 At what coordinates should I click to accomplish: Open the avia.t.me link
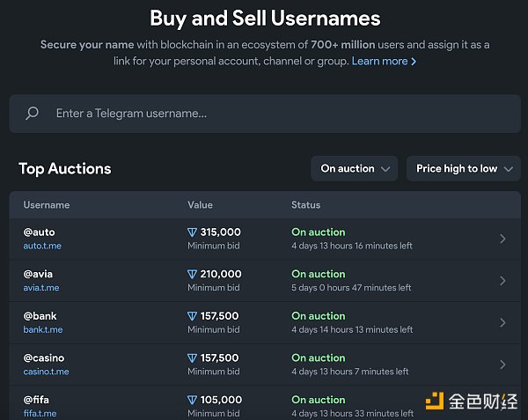(42, 288)
